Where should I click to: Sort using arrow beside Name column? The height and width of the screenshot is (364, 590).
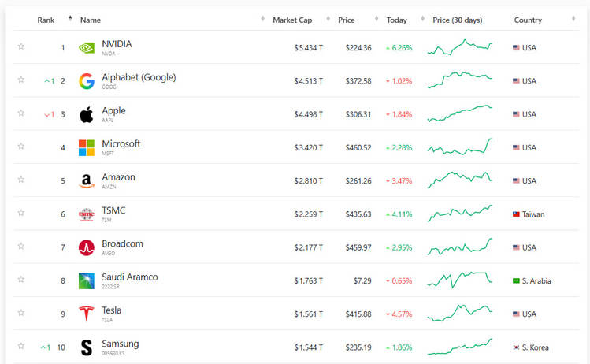(x=262, y=18)
